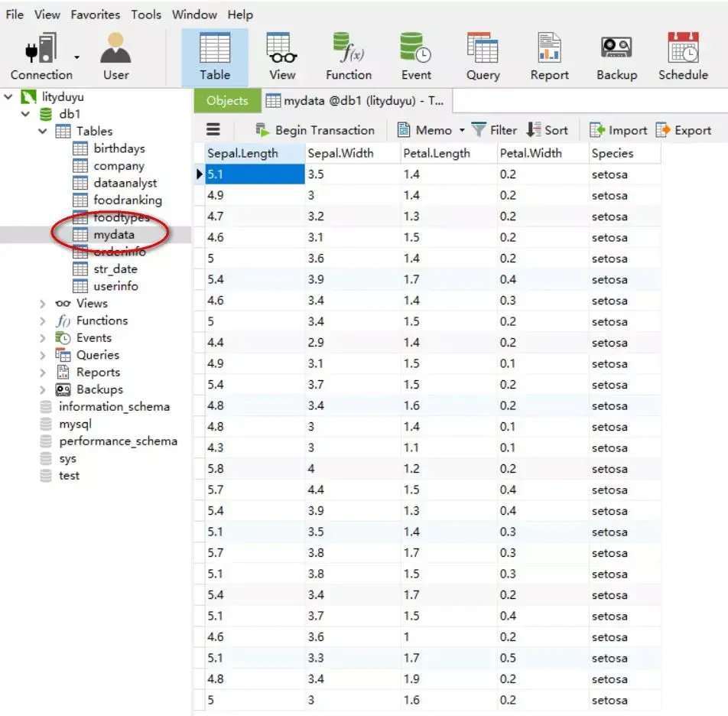
Task: Collapse the lityduyu connection node
Action: click(8, 96)
